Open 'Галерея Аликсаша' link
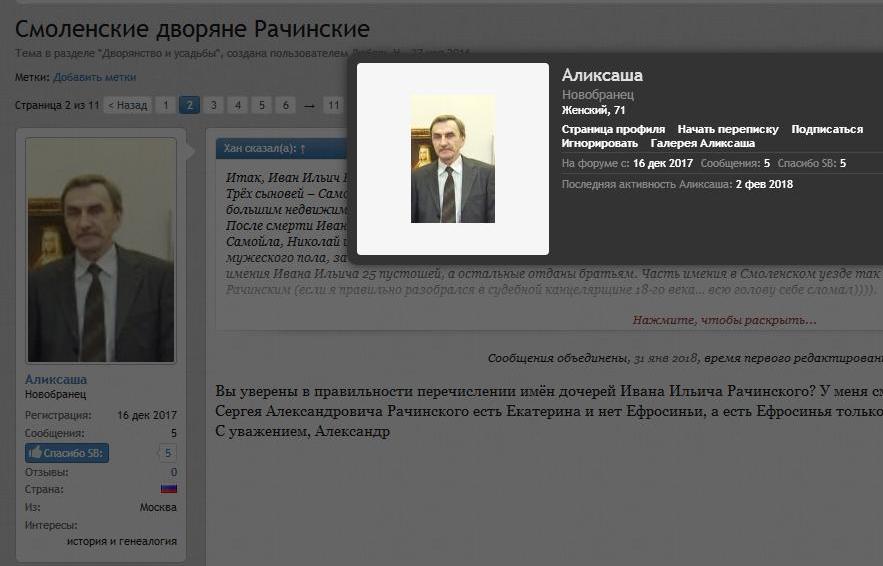The image size is (883, 566). [702, 144]
